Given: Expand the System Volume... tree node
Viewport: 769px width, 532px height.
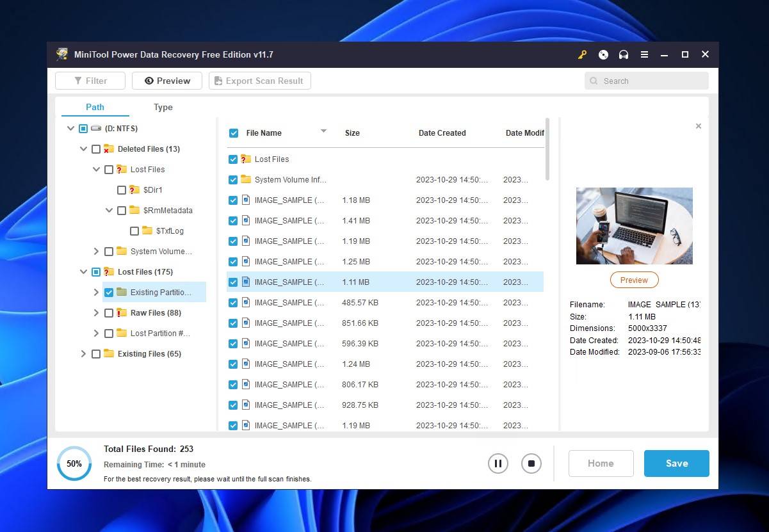Looking at the screenshot, I should tap(96, 252).
